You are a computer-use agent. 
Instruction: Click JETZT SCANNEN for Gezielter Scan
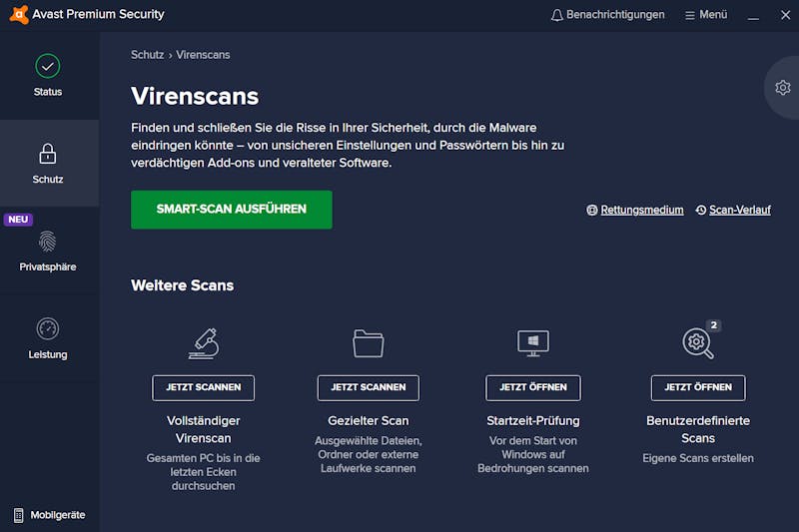369,388
